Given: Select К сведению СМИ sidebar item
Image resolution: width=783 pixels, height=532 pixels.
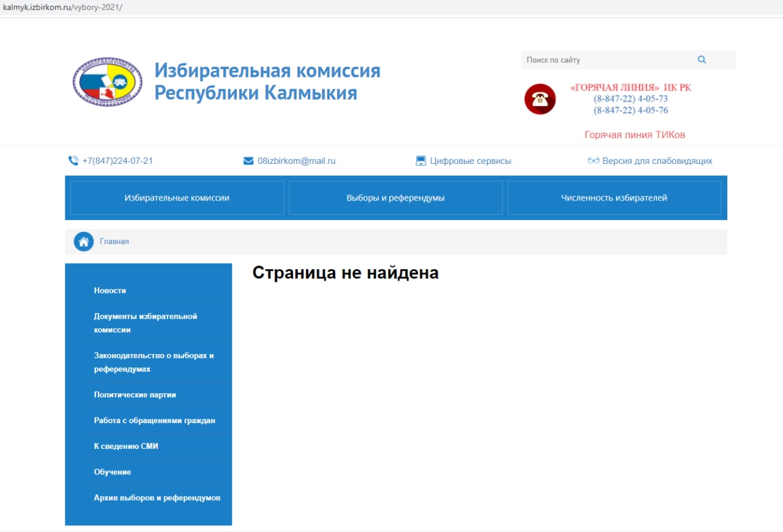Looking at the screenshot, I should (x=126, y=446).
